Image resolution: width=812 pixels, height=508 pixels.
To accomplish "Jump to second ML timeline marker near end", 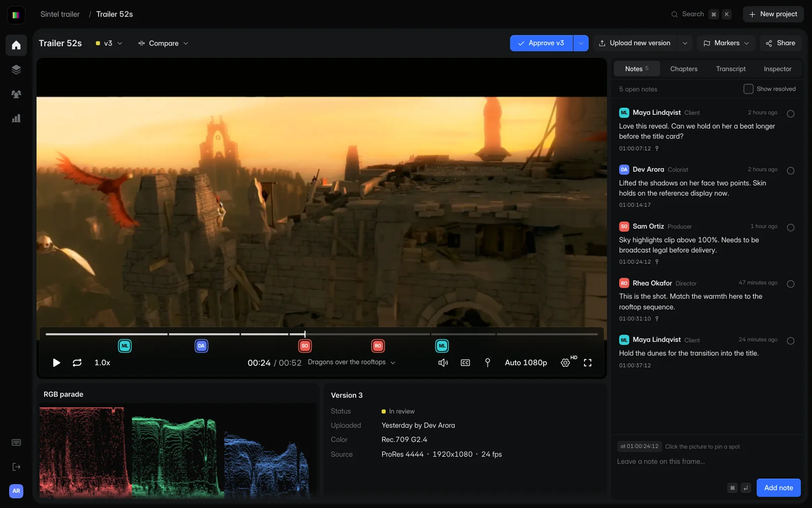I will click(442, 346).
